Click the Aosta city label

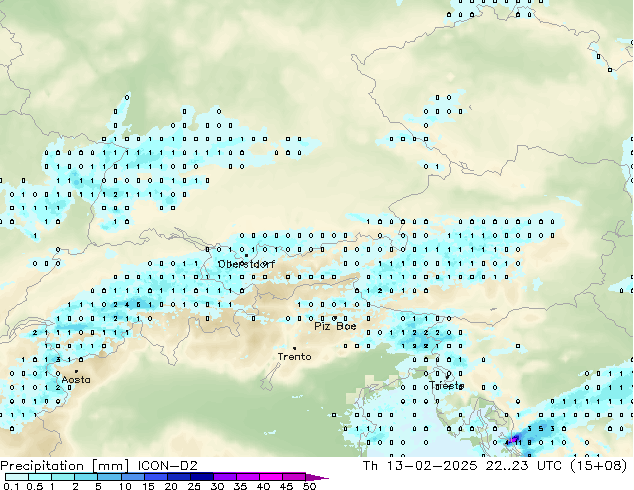[x=76, y=380]
